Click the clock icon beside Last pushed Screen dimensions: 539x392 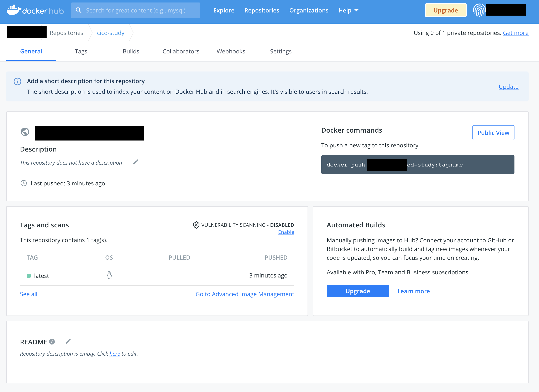(x=23, y=183)
